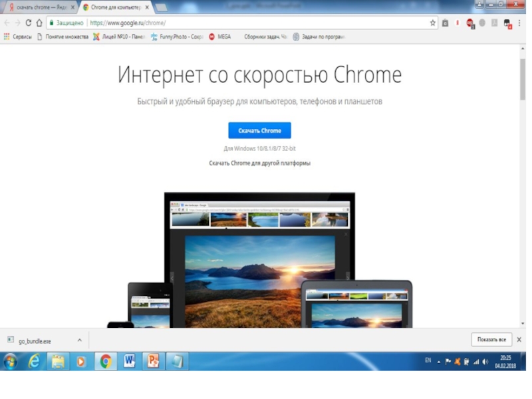Close the Chrome для компьютера tab
This screenshot has width=532, height=399.
147,7
